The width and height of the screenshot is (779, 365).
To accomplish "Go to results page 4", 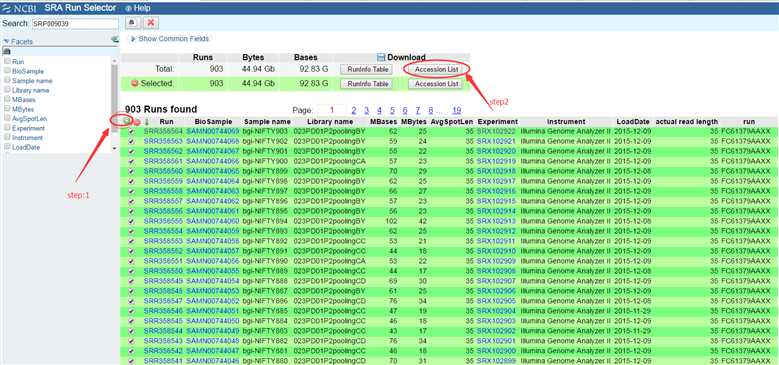I will [379, 110].
